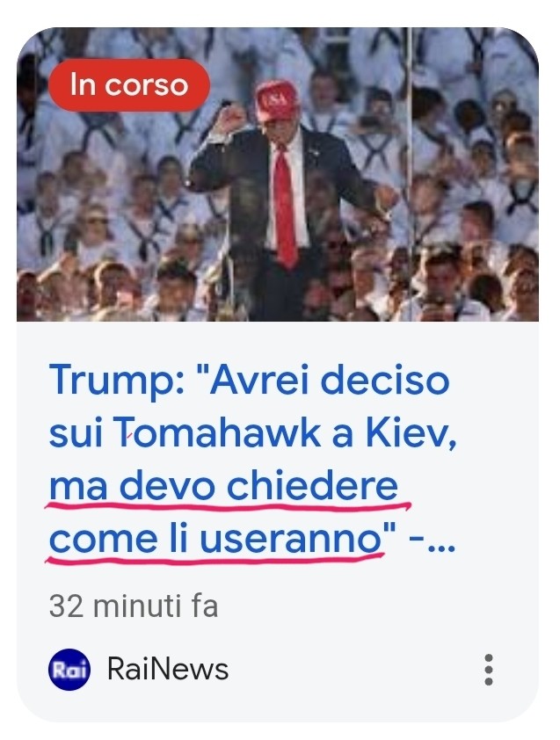Image resolution: width=560 pixels, height=740 pixels.
Task: Open the three-dot more options menu
Action: pos(489,669)
